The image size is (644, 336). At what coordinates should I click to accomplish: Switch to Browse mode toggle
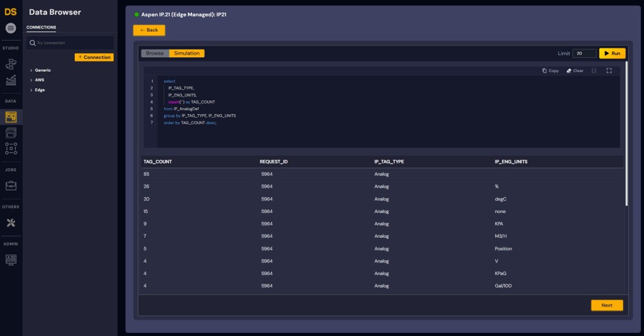(155, 53)
